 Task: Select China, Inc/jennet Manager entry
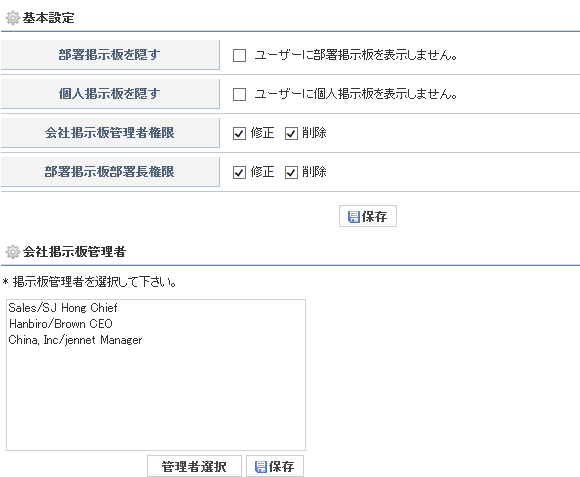(75, 340)
